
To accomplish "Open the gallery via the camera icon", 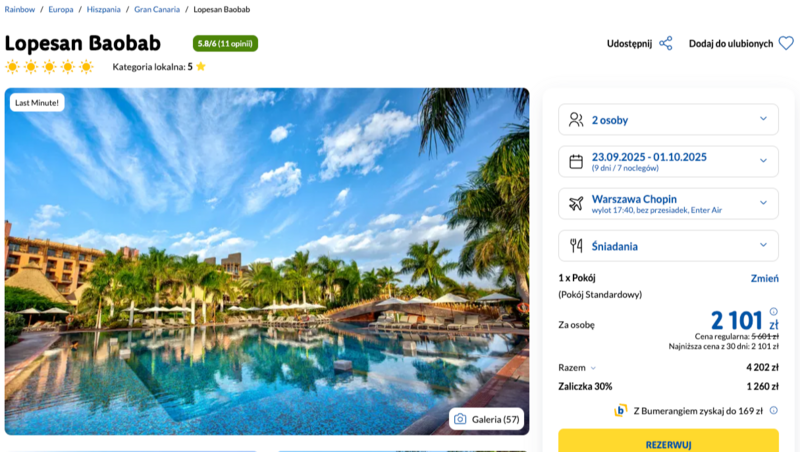I will click(x=460, y=419).
